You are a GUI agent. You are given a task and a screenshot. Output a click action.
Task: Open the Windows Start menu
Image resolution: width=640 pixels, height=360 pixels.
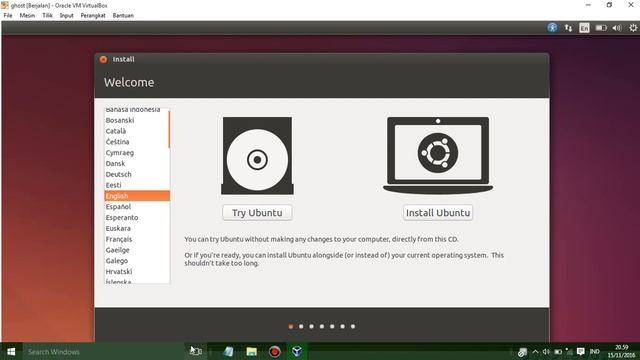click(11, 351)
